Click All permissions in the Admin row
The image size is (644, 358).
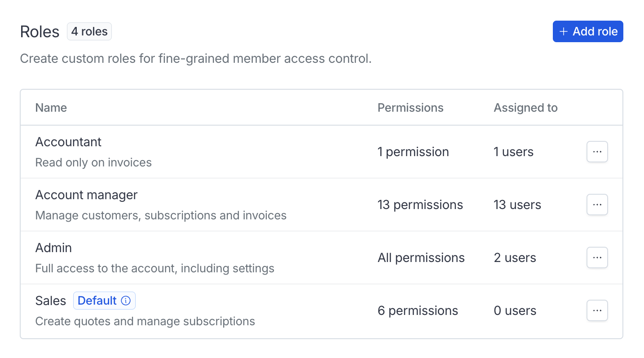point(421,258)
